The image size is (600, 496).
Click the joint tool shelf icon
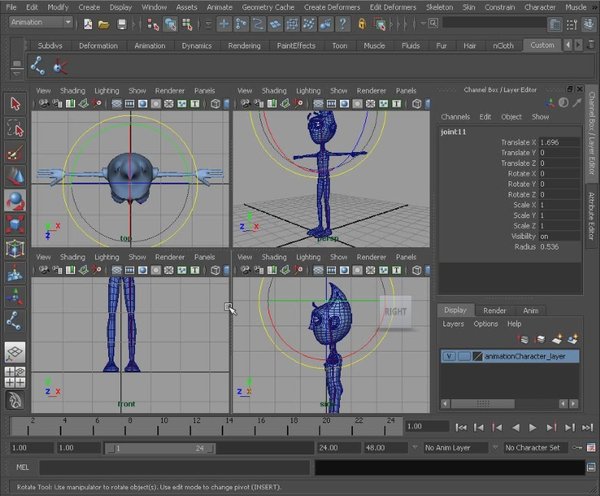point(39,66)
